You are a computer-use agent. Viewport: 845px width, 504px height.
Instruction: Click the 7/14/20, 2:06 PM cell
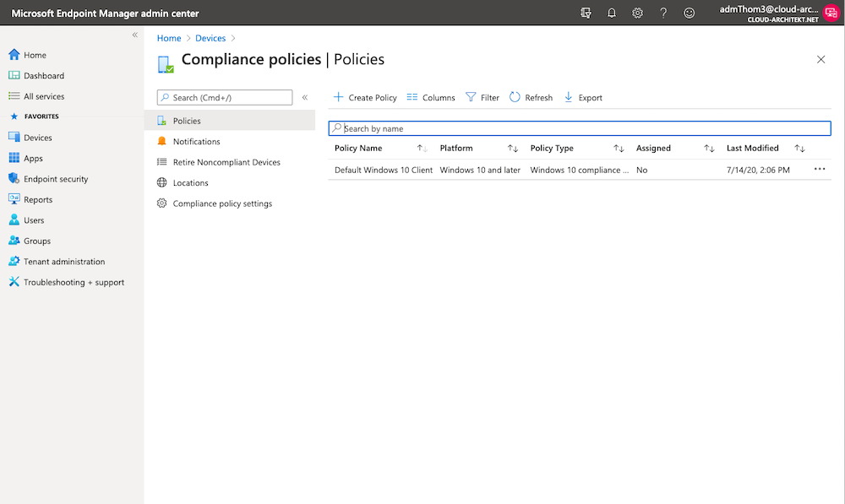coord(758,171)
